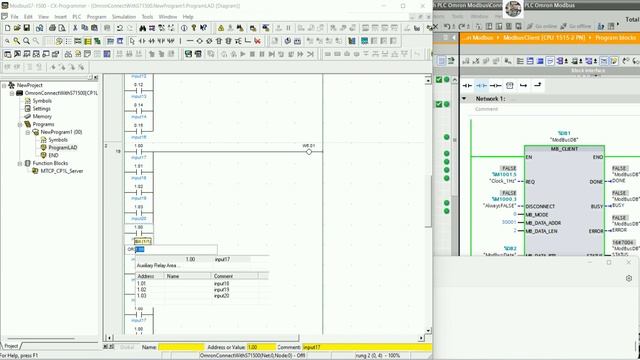Toggle second green checkbox in TIA sidebar

(439, 104)
